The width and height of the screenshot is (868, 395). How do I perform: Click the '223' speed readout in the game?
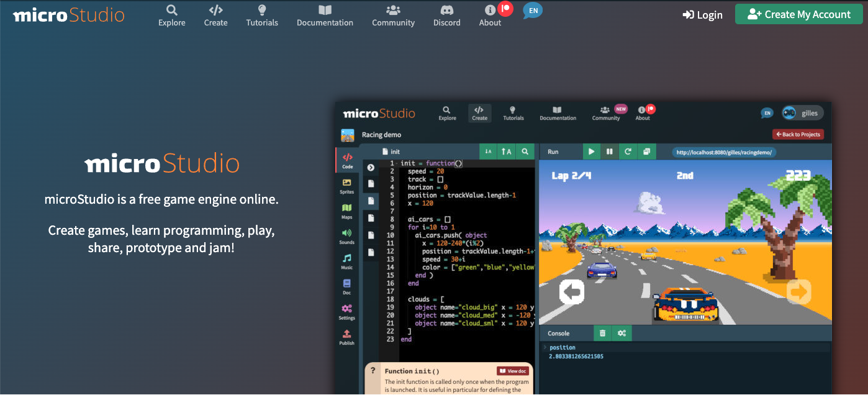click(x=798, y=176)
